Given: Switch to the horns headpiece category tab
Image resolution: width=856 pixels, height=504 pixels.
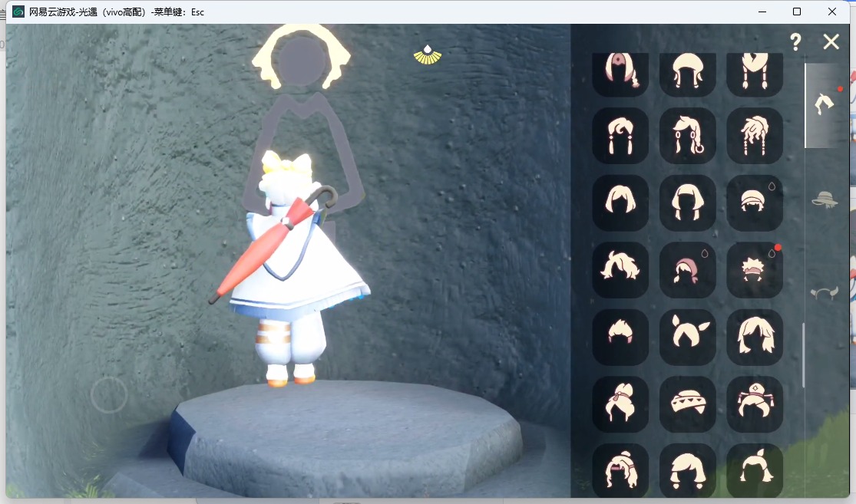Looking at the screenshot, I should coord(825,294).
